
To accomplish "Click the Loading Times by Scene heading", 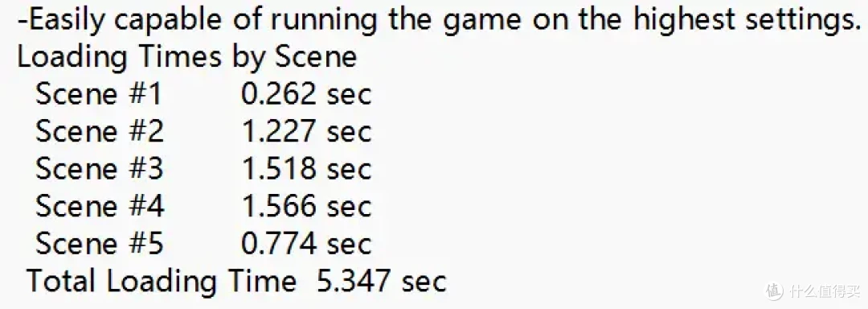I will (187, 59).
